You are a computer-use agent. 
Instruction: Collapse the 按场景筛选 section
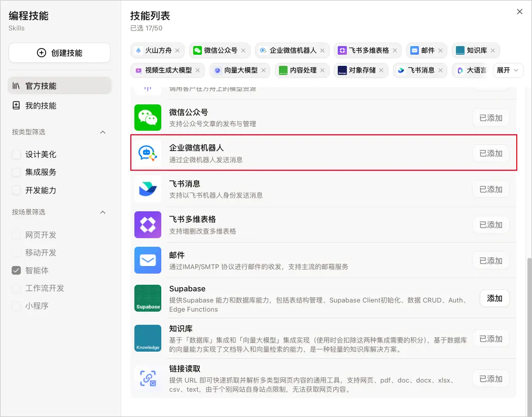click(x=103, y=212)
